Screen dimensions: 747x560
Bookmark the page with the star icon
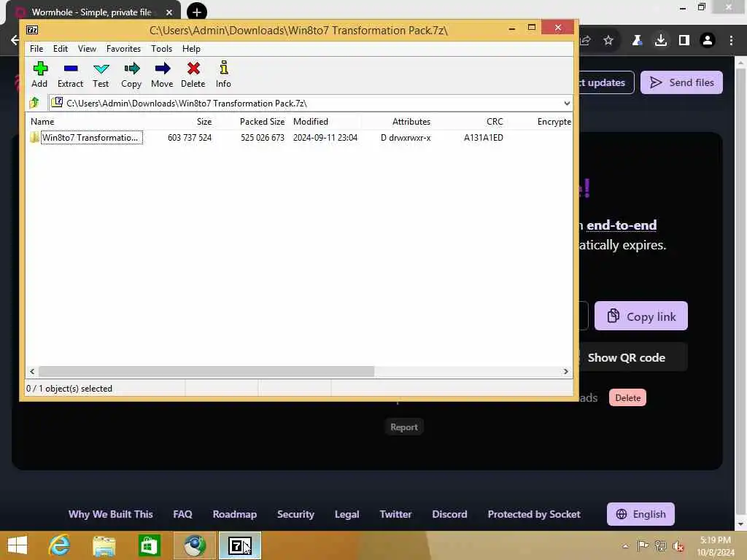608,41
